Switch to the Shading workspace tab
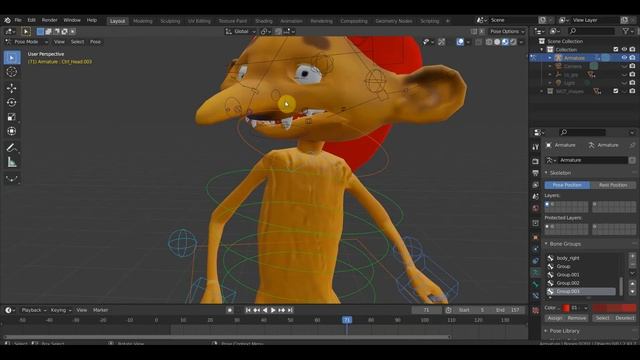 coord(263,21)
